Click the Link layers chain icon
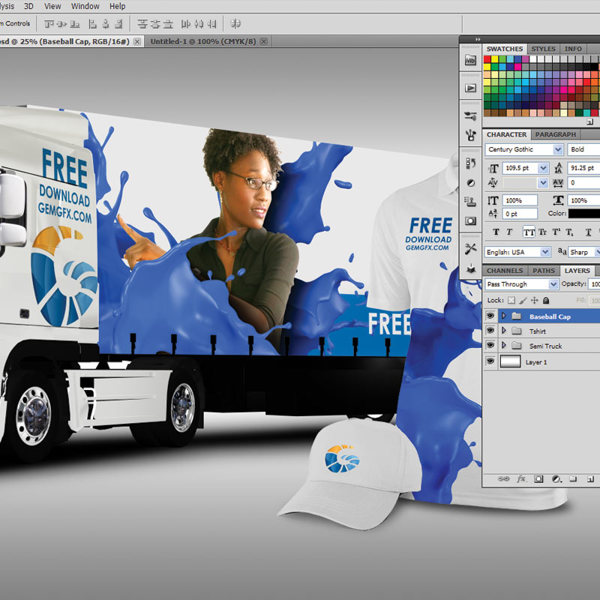The width and height of the screenshot is (600, 600). [x=504, y=479]
